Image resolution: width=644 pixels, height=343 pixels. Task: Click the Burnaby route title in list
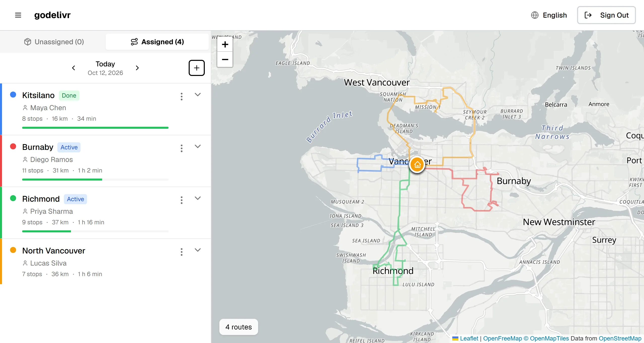coord(38,147)
